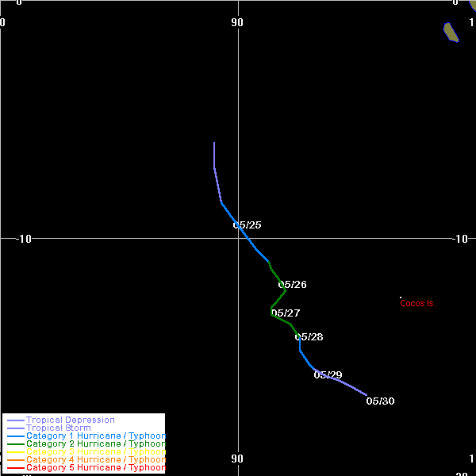Click the red Cocos Is. label
476x476 pixels.
tap(417, 304)
